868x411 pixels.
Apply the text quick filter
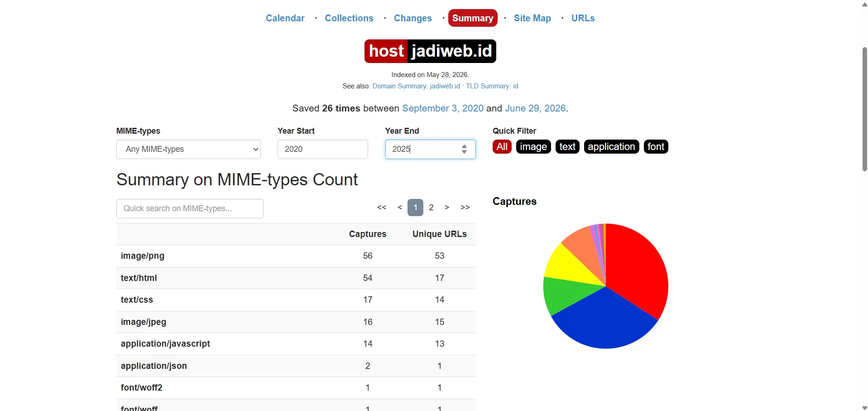pyautogui.click(x=567, y=147)
